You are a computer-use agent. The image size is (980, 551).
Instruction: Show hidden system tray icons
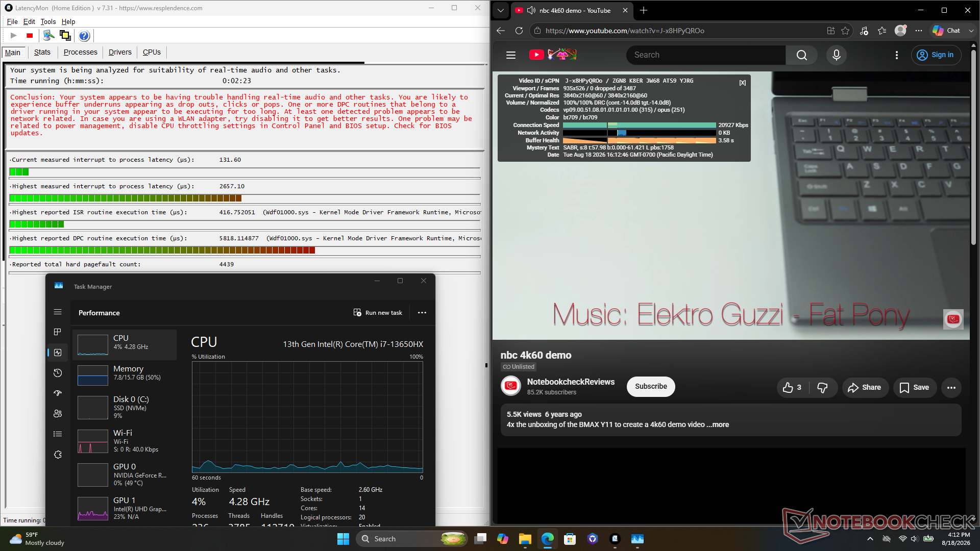[x=870, y=539]
